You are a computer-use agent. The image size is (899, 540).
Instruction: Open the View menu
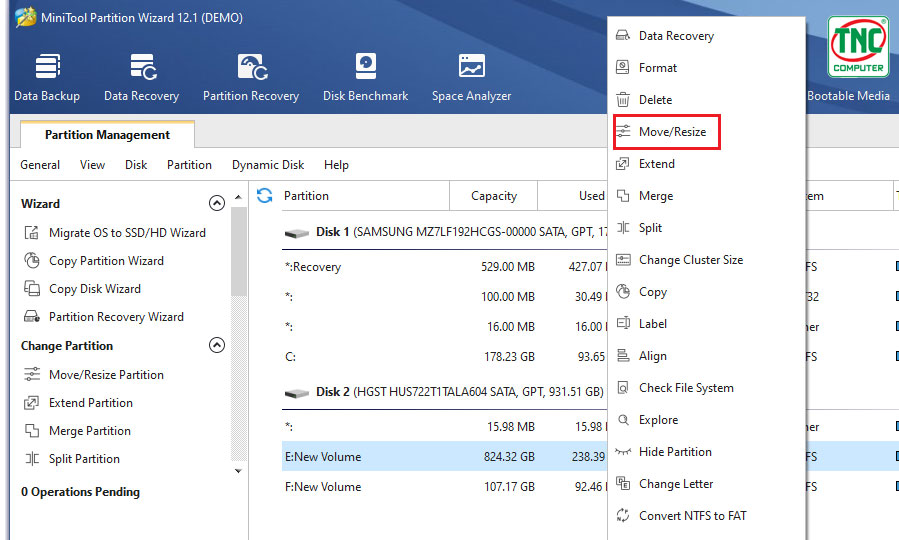[92, 165]
